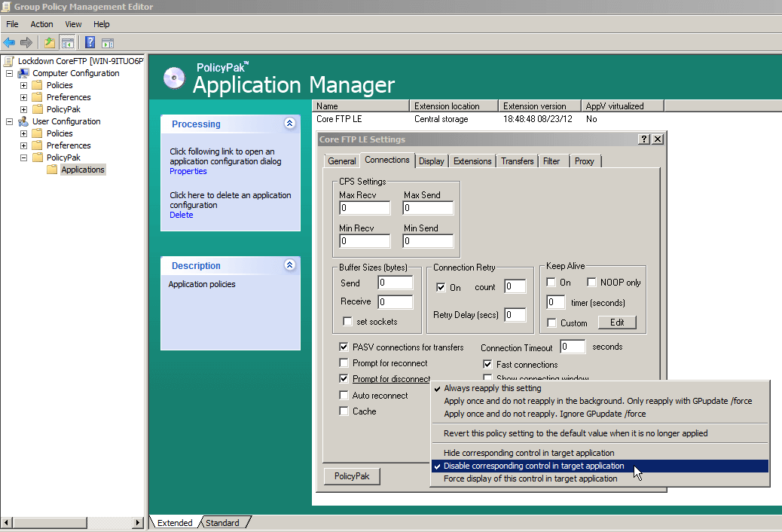
Task: Click the question mark help button in Core FTP LE Settings
Action: point(644,139)
